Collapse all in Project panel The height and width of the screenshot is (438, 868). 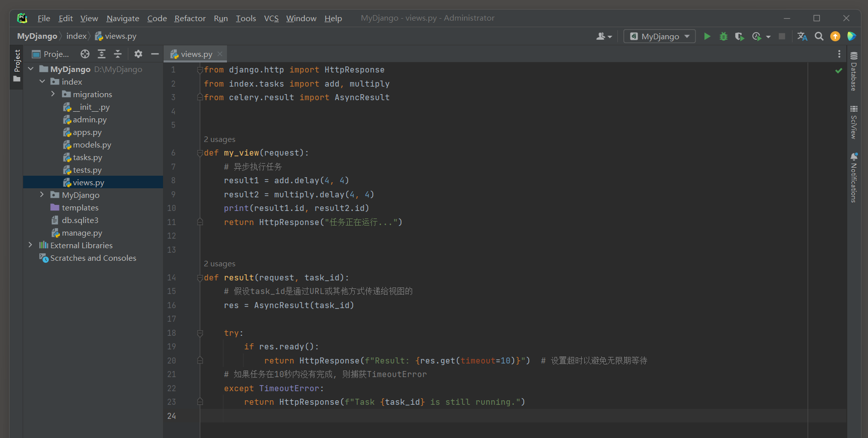tap(118, 54)
